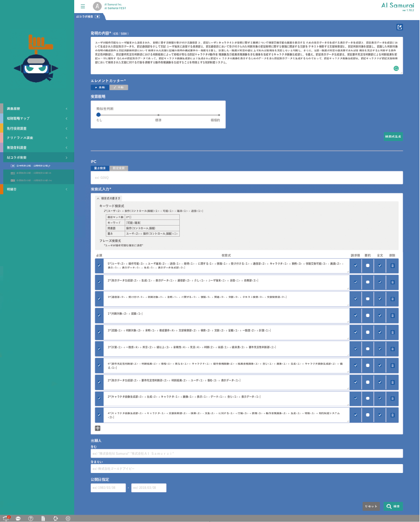Screen dimensions: 420x522
Task: Click the plus icon to add formula row
Action: [98, 428]
